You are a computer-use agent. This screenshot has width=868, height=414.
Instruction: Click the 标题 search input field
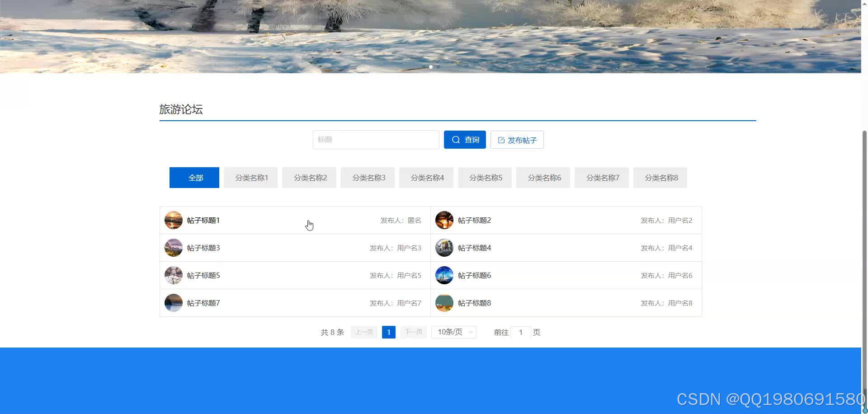pos(376,139)
